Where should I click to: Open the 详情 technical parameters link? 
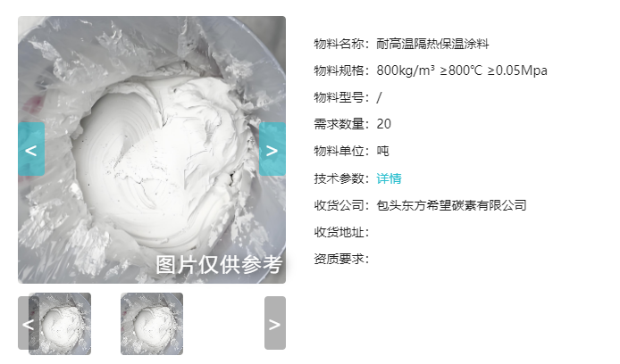pos(389,178)
